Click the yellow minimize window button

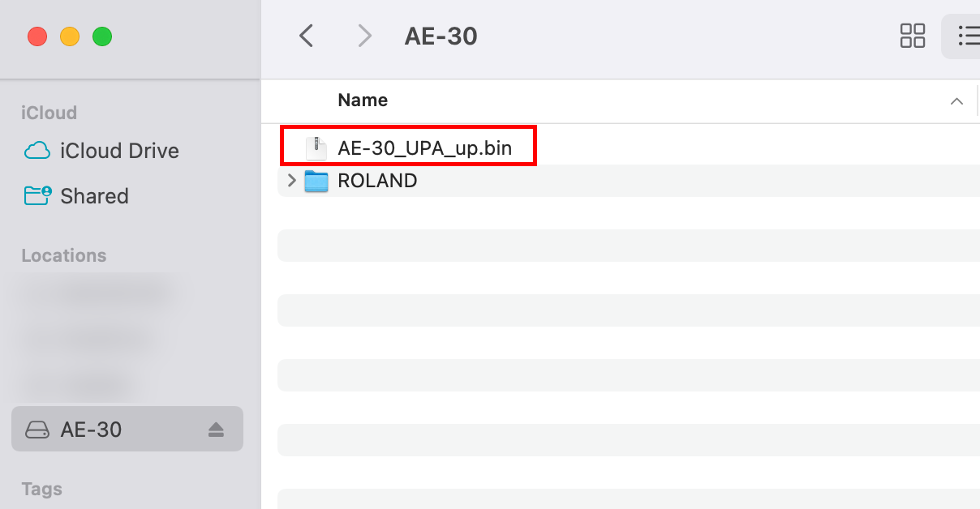(70, 36)
